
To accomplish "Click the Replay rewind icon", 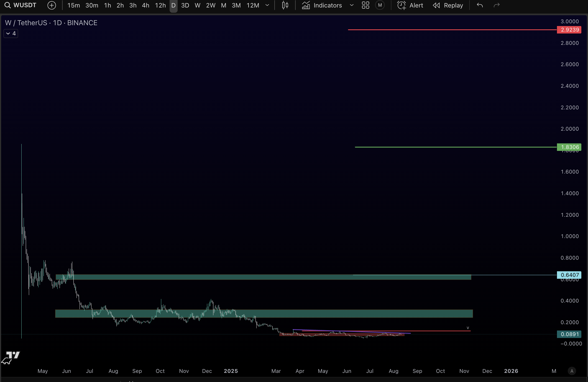I will pyautogui.click(x=436, y=5).
